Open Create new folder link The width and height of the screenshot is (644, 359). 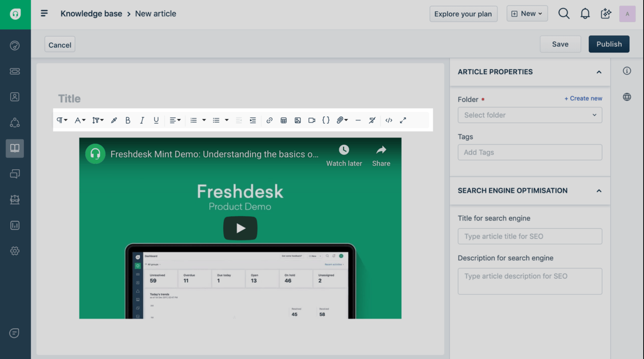click(x=583, y=98)
